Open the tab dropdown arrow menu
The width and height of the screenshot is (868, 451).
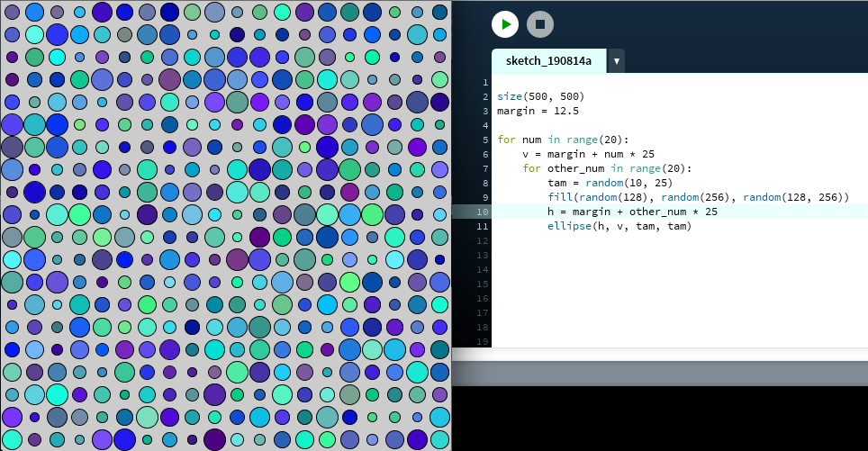[617, 61]
